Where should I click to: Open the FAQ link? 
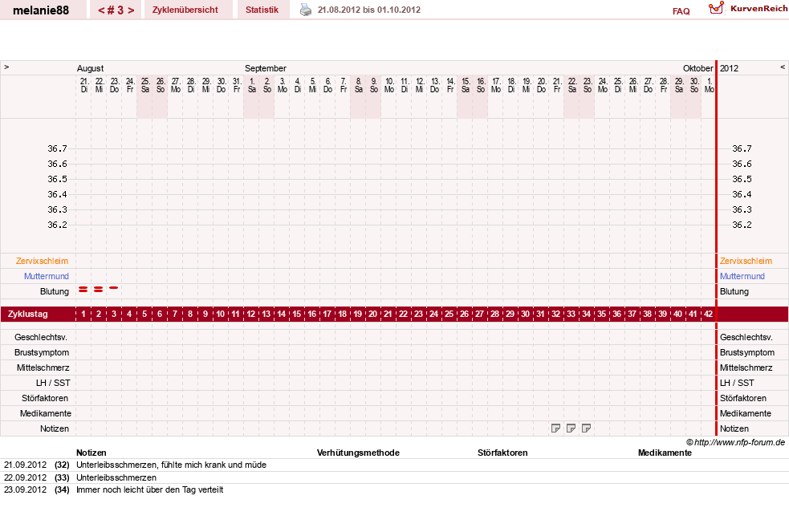pyautogui.click(x=681, y=11)
